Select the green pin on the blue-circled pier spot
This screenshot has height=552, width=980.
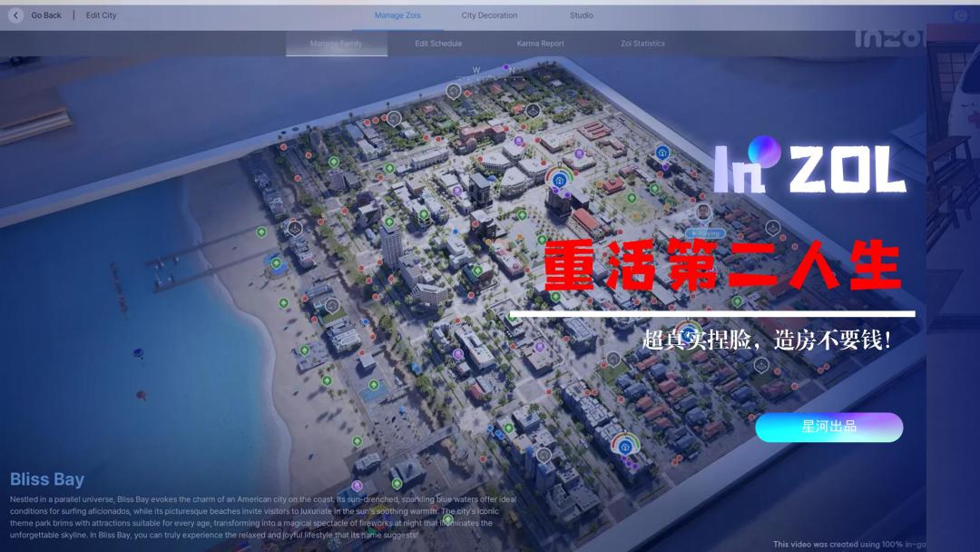[276, 263]
